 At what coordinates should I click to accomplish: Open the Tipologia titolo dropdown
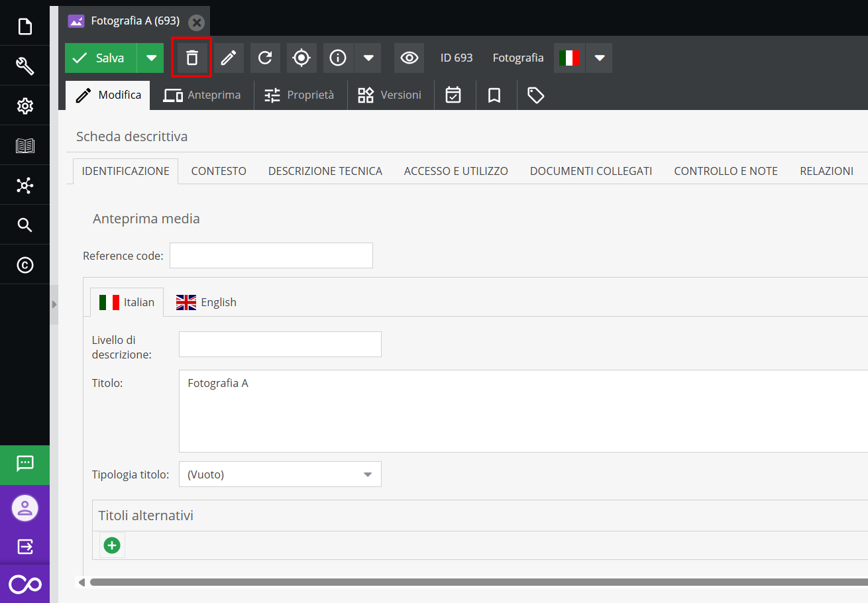pyautogui.click(x=280, y=474)
